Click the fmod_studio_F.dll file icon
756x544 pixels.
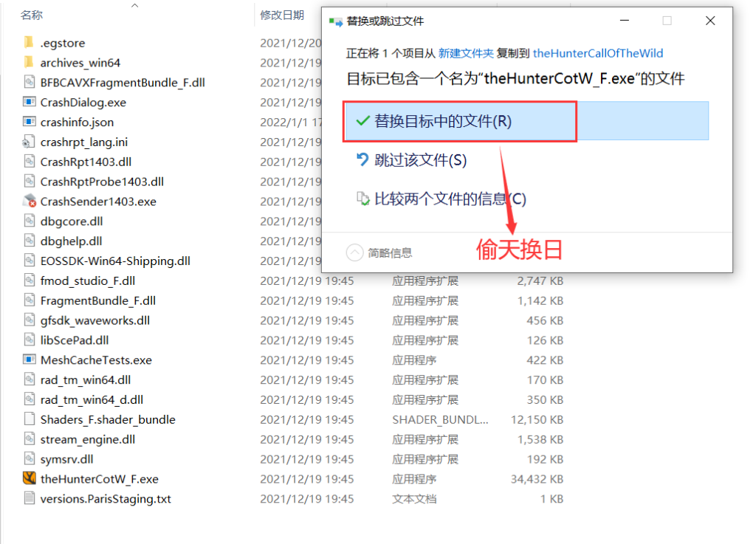pyautogui.click(x=29, y=280)
